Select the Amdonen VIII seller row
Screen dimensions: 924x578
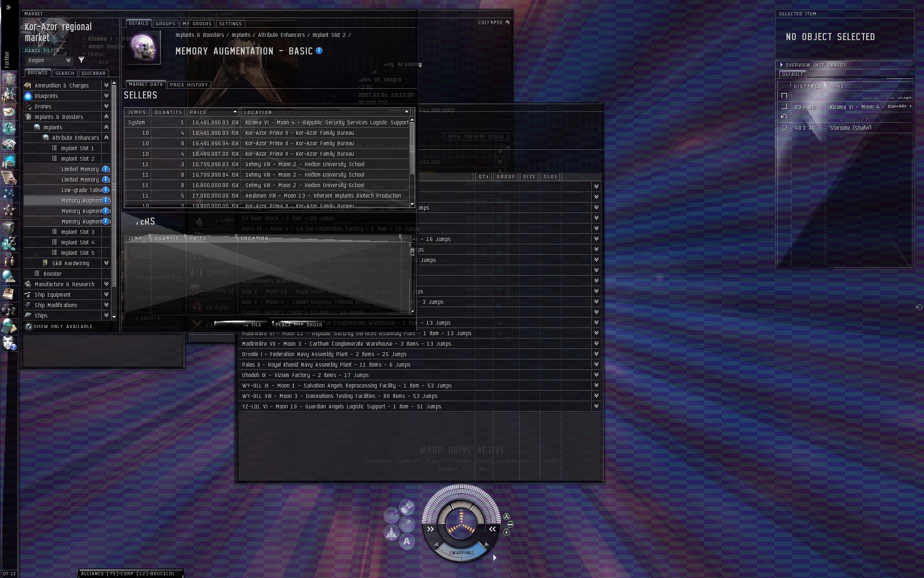pos(268,195)
